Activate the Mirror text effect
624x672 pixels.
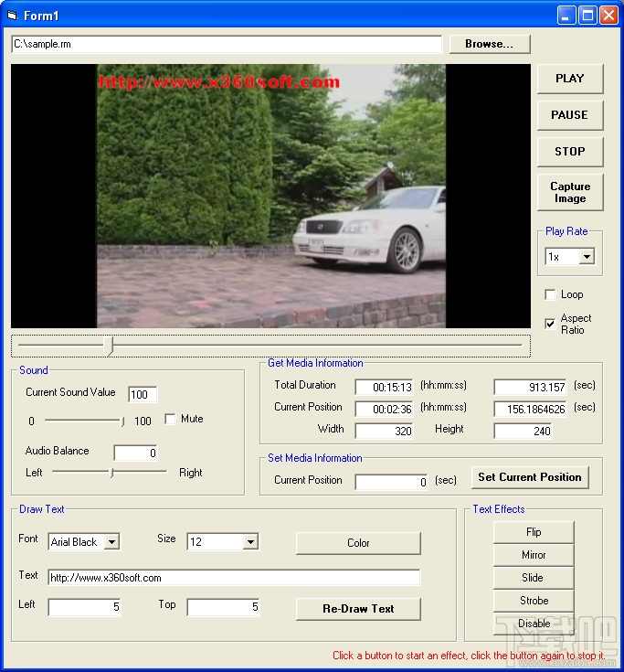[x=534, y=555]
